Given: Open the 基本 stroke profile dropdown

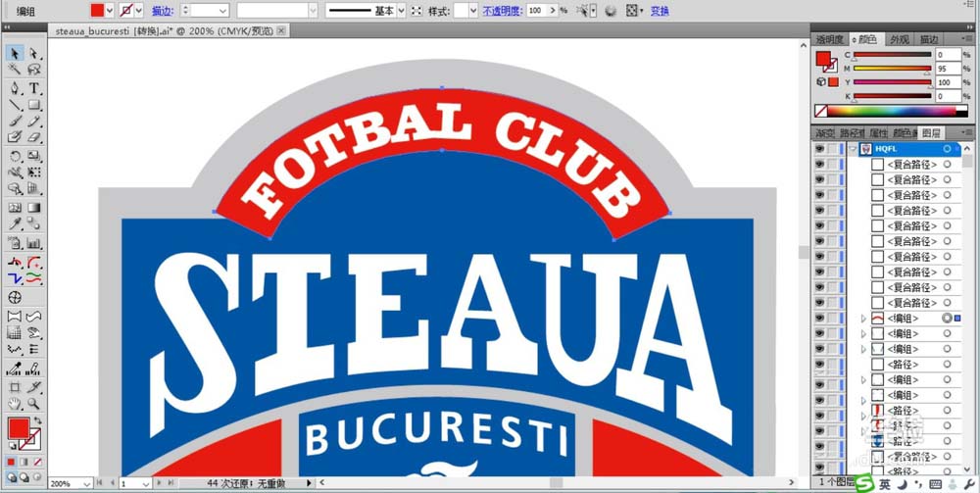Looking at the screenshot, I should pyautogui.click(x=401, y=11).
